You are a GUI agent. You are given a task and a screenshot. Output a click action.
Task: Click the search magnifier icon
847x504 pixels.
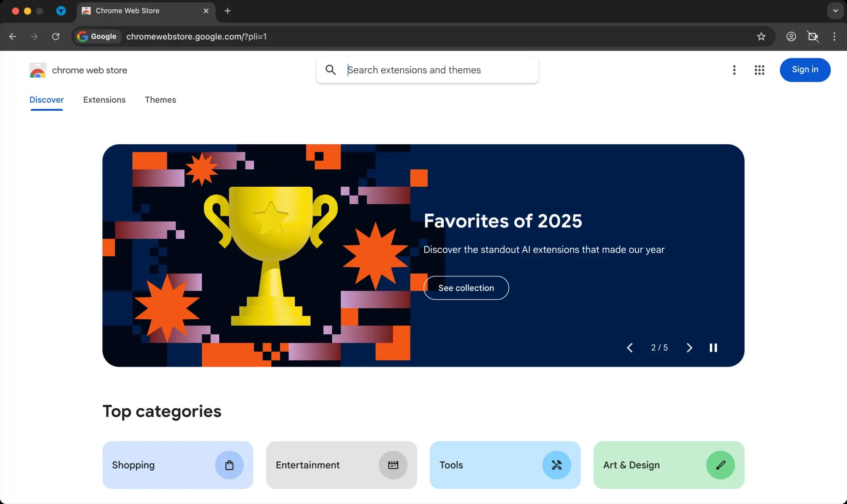[330, 70]
